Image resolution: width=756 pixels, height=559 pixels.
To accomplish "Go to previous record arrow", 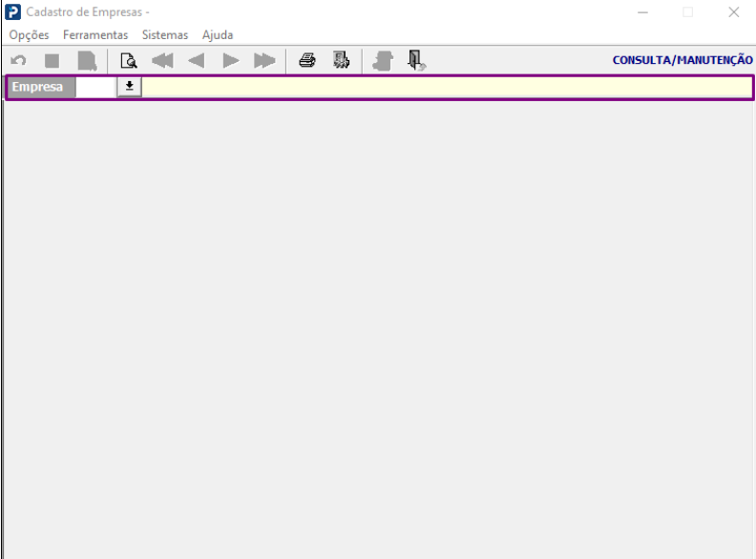I will click(x=197, y=61).
